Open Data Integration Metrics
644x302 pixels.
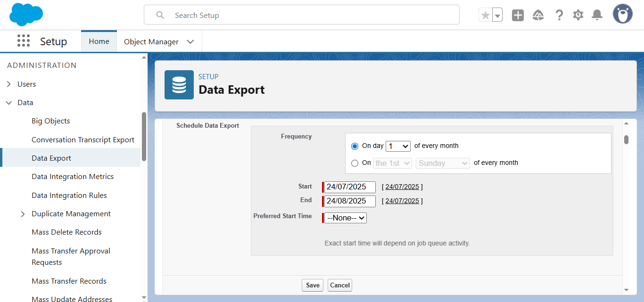point(73,177)
